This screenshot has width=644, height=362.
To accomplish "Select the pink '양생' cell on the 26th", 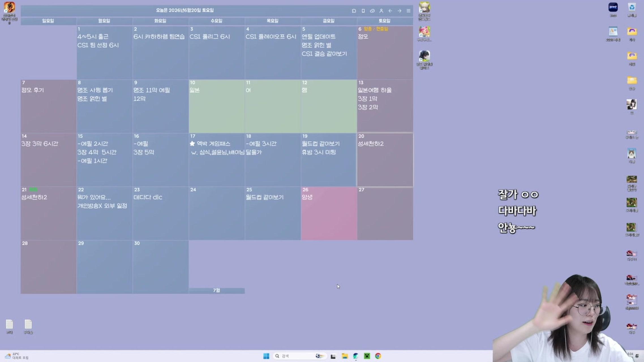I will 329,213.
